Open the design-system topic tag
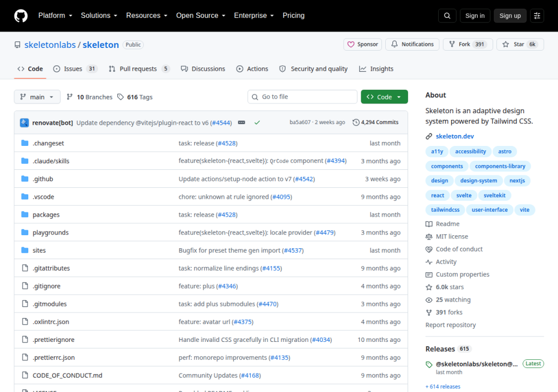 coord(478,181)
